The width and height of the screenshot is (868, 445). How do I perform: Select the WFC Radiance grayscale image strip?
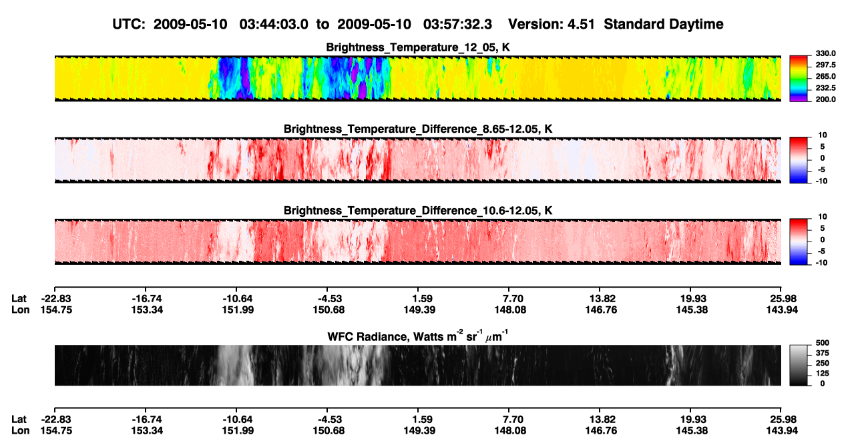[417, 365]
